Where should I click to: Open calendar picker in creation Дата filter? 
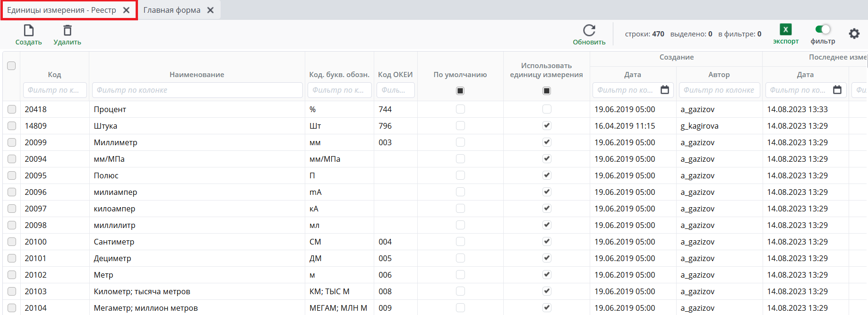[x=664, y=90]
